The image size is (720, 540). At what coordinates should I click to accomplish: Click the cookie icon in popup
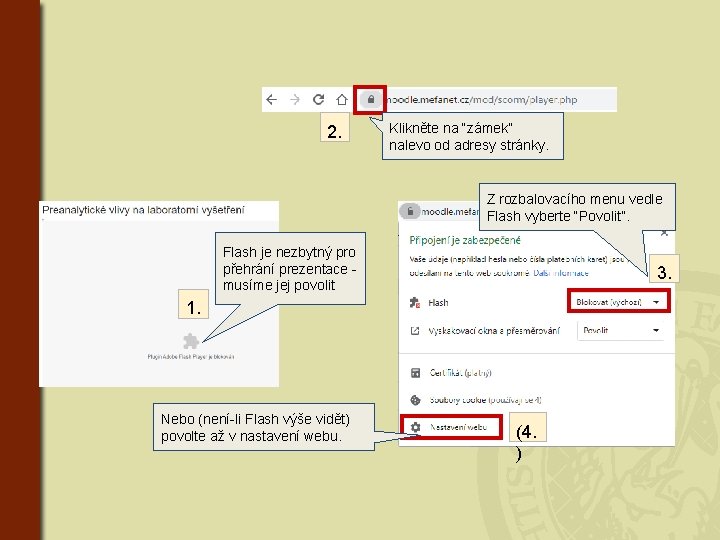coord(415,400)
